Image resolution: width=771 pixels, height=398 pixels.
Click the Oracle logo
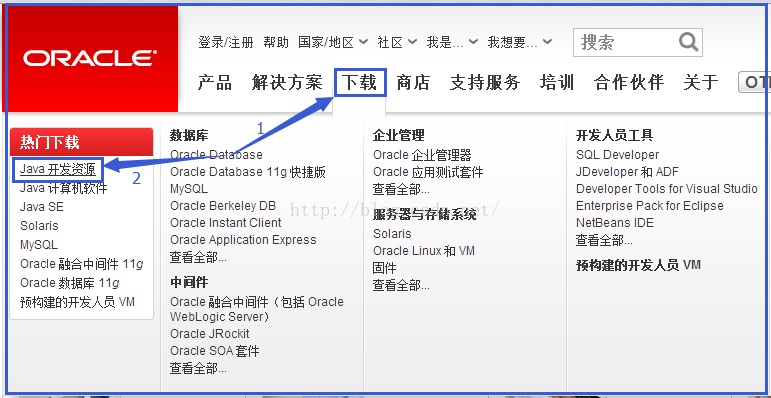(90, 59)
